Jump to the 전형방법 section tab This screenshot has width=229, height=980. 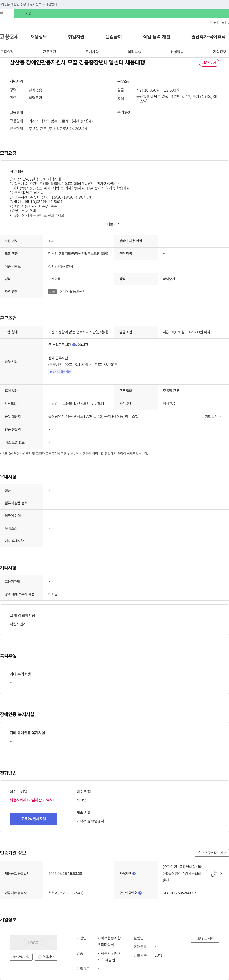point(177,52)
